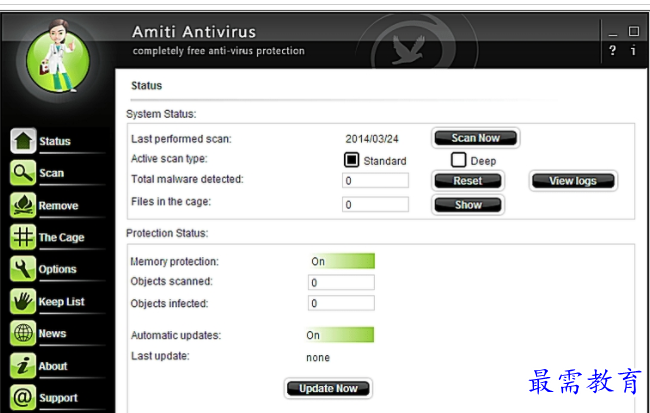
Task: Click the Reset button
Action: point(468,181)
